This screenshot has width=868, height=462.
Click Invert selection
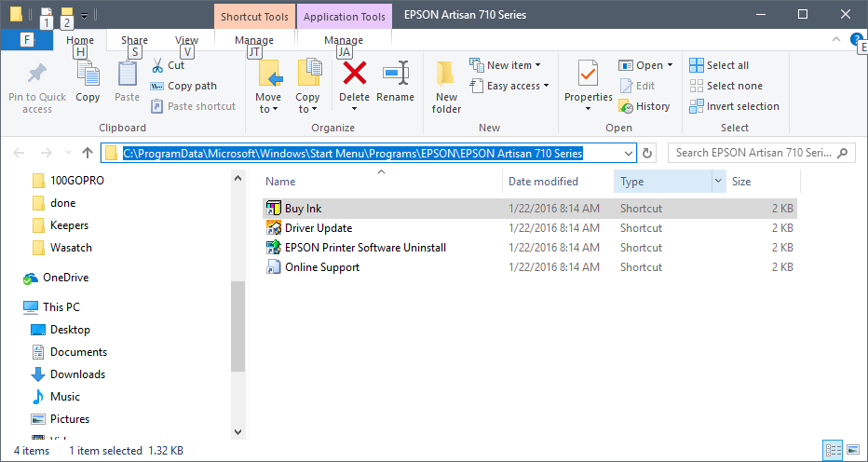[x=734, y=106]
